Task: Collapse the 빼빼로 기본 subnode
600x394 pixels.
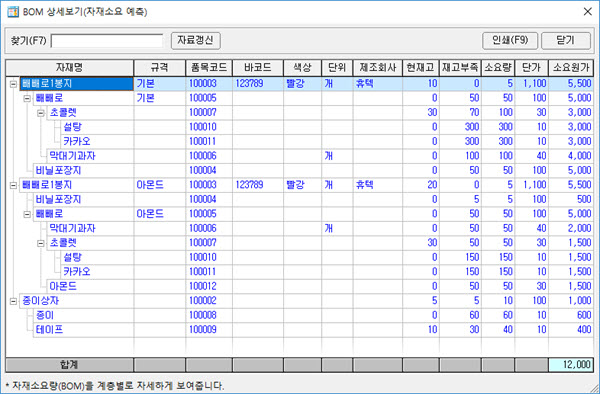Action: [27, 98]
